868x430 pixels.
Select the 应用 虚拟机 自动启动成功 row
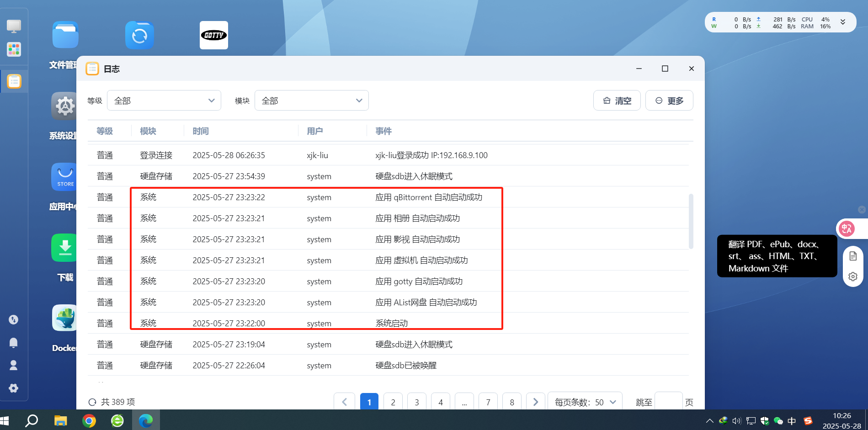pyautogui.click(x=389, y=260)
